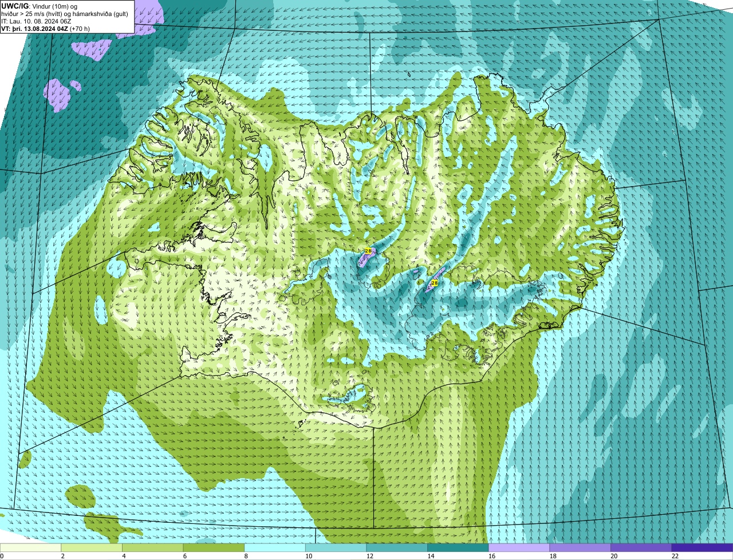Click the legend scale label '12'
This screenshot has width=733, height=560.
370,556
